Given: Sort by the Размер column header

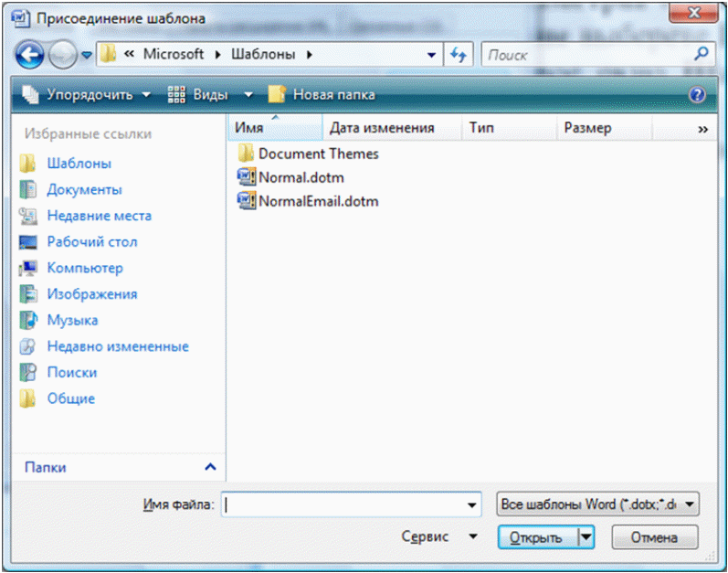Looking at the screenshot, I should [604, 128].
